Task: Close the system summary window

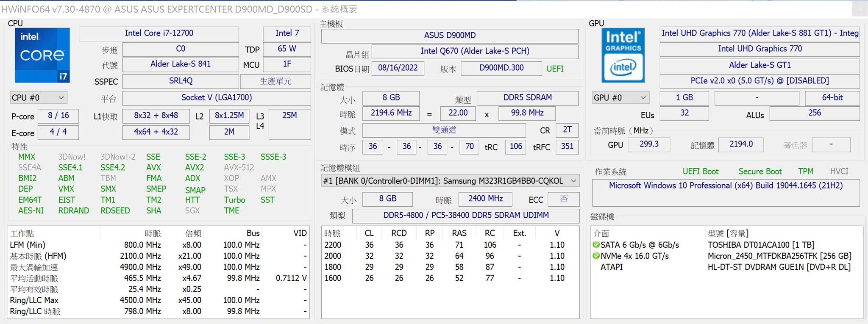Action: [860, 9]
